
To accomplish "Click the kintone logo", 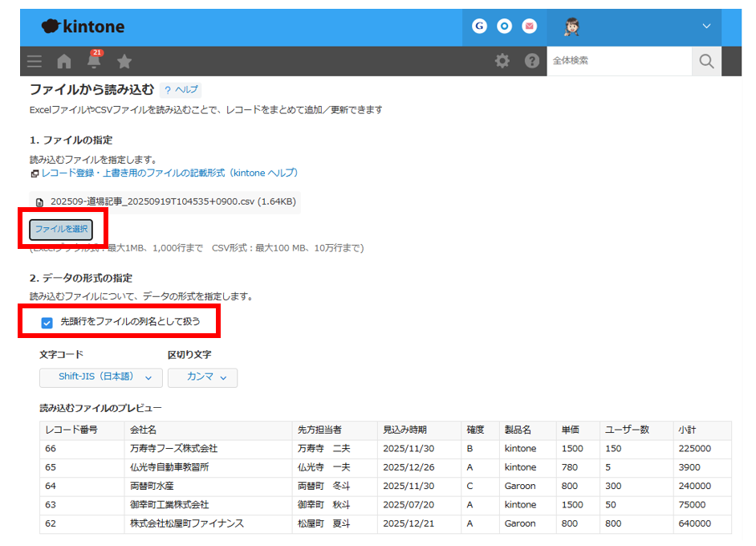I will click(83, 26).
